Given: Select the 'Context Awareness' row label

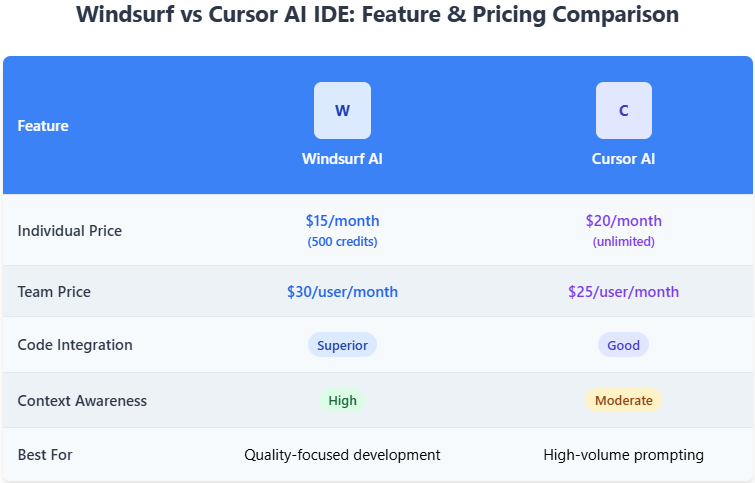Looking at the screenshot, I should click(82, 401).
